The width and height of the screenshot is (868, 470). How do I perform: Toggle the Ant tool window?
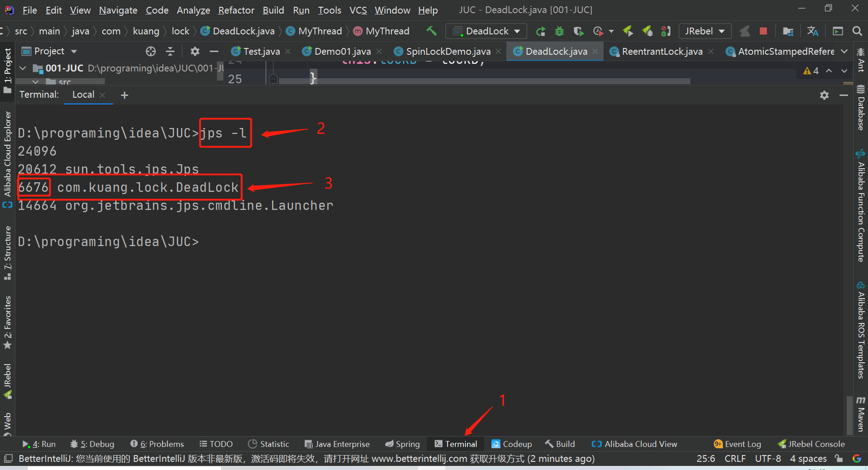tap(861, 60)
